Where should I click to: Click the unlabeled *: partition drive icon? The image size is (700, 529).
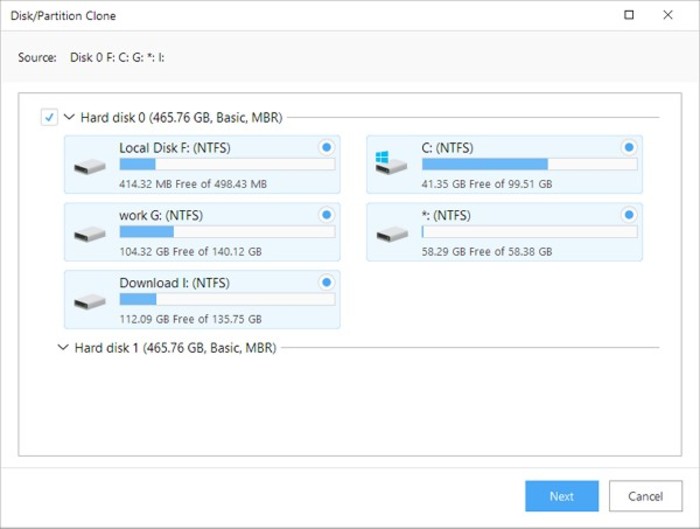click(x=391, y=233)
